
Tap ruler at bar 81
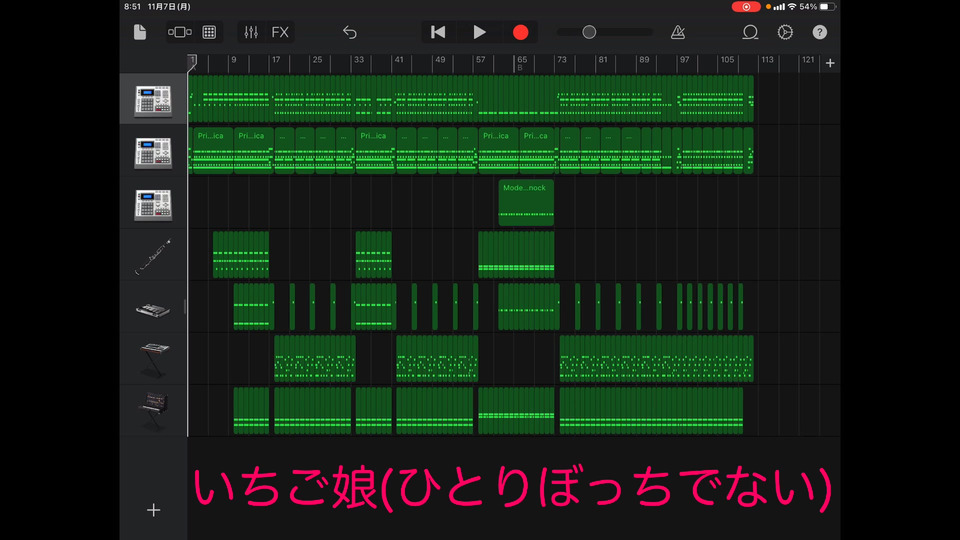(603, 61)
